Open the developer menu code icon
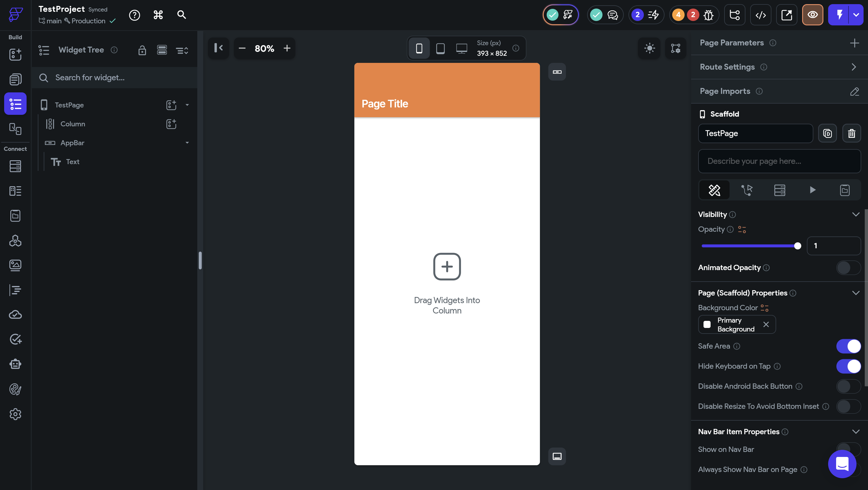 760,15
